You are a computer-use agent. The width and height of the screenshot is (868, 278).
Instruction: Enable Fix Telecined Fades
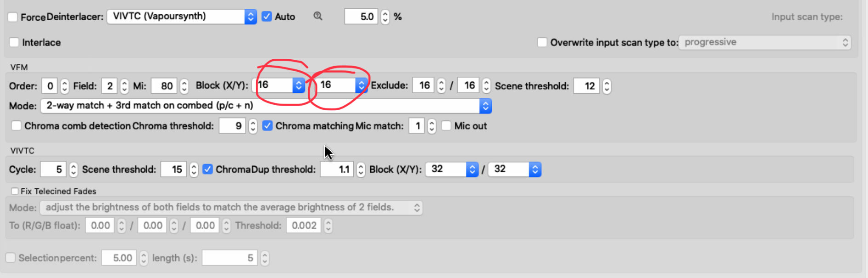15,191
